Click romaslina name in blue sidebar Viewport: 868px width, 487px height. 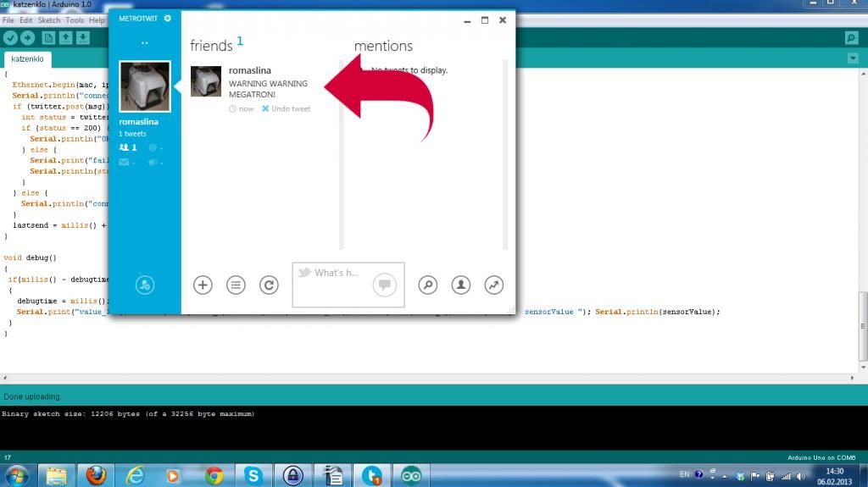pos(138,122)
